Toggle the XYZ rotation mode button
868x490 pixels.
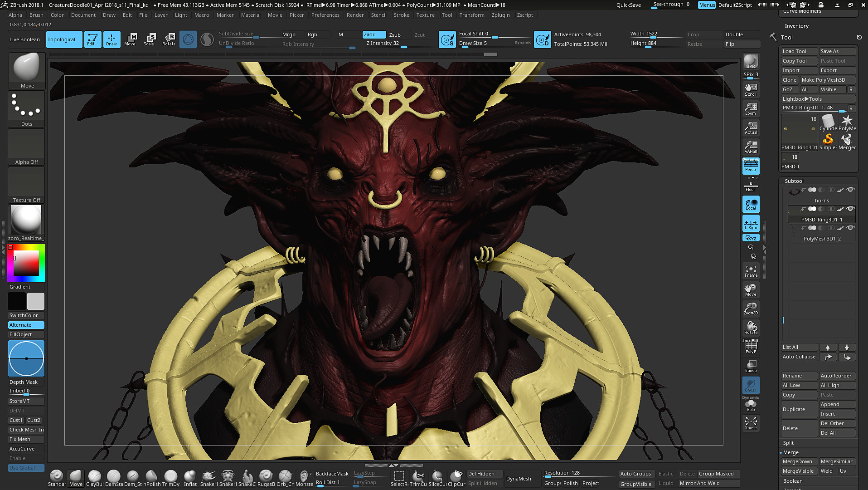click(751, 238)
